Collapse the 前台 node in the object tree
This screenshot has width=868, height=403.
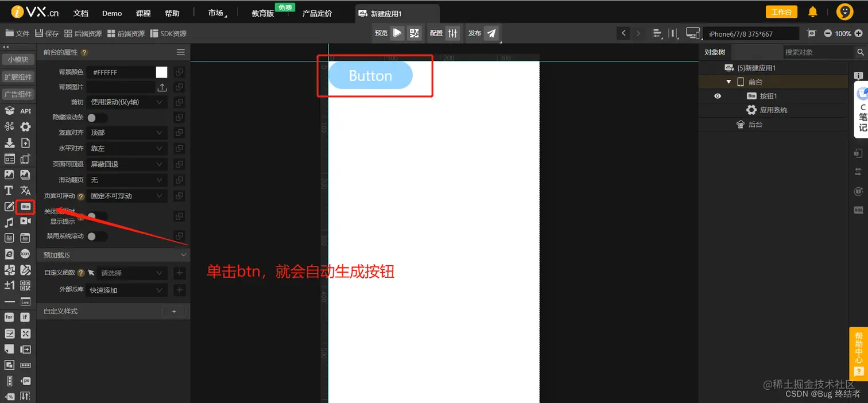(x=728, y=82)
